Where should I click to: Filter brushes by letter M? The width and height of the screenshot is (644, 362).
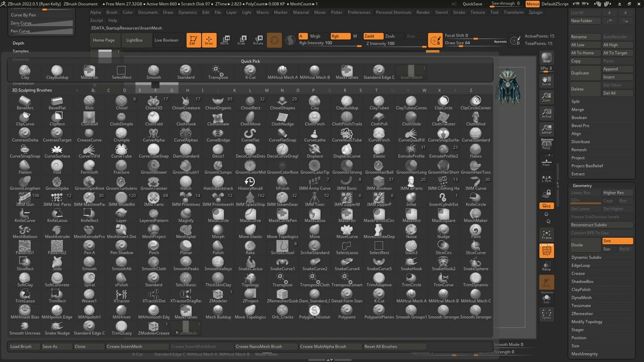click(x=266, y=90)
